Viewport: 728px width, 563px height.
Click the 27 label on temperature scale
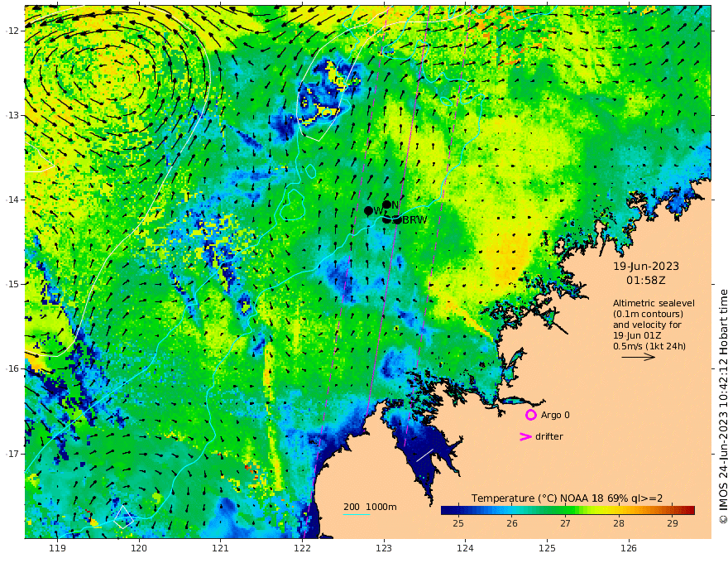point(565,523)
